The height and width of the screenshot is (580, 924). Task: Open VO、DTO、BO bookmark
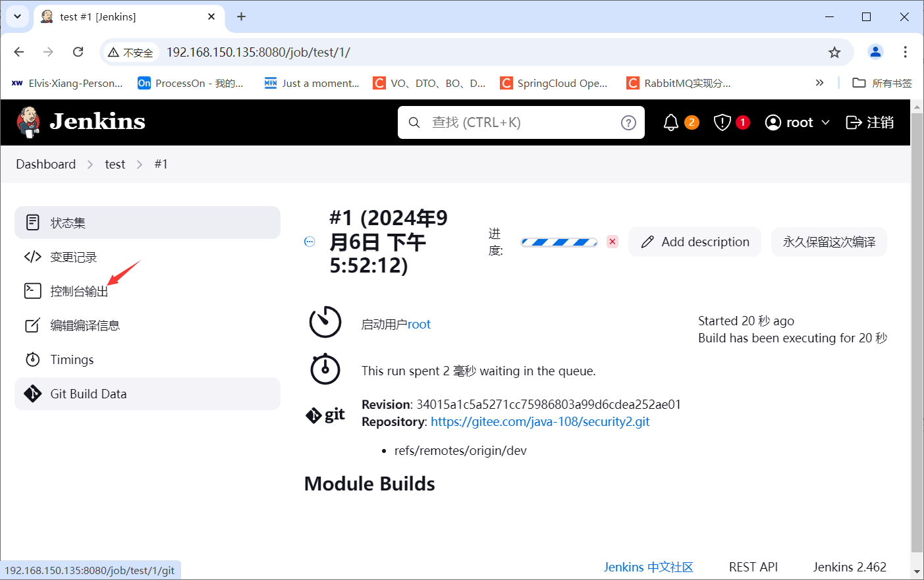click(x=429, y=83)
